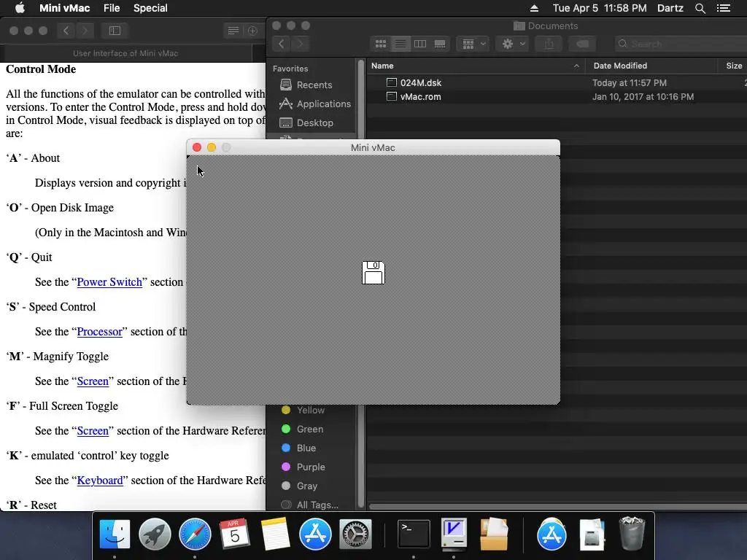Select the Yellow tag in sidebar
The image size is (747, 560).
(303, 410)
